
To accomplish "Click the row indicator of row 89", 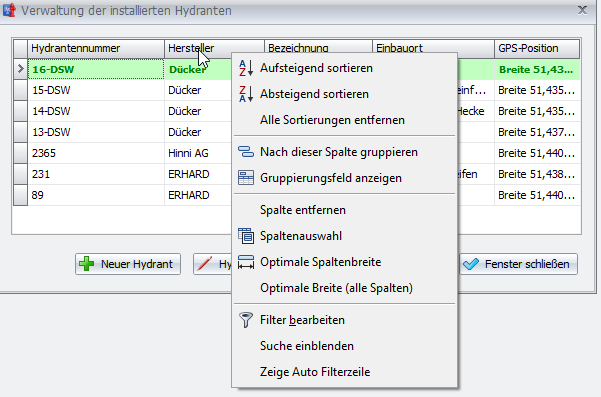I will coord(20,195).
